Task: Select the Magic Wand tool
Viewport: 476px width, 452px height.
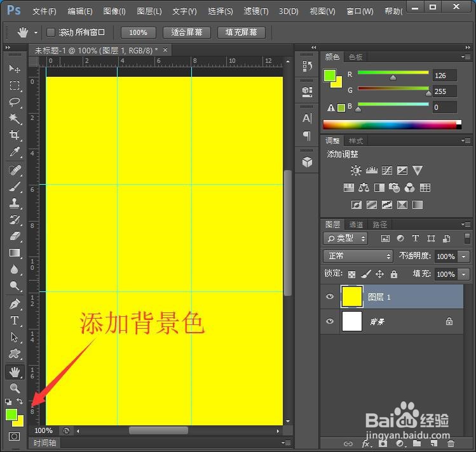Action: pos(14,118)
